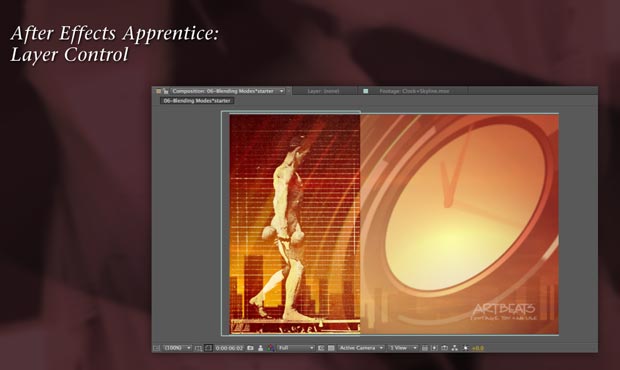Toggle the fast previews icon
Image resolution: width=620 pixels, height=370 pixels.
point(435,348)
